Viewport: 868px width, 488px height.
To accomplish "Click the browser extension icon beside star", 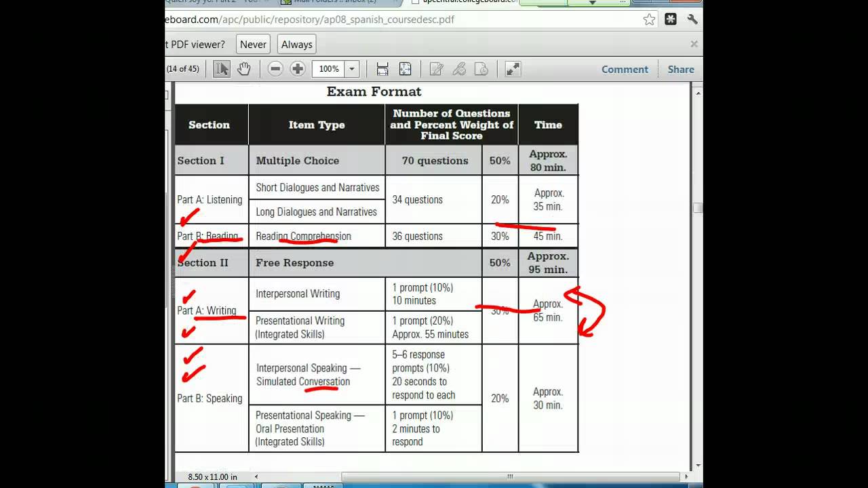I will coord(671,19).
